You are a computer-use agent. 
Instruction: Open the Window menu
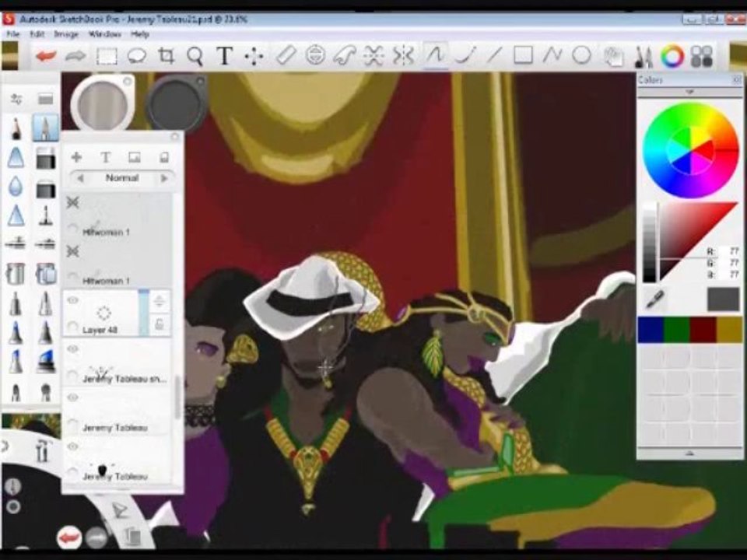pyautogui.click(x=105, y=34)
